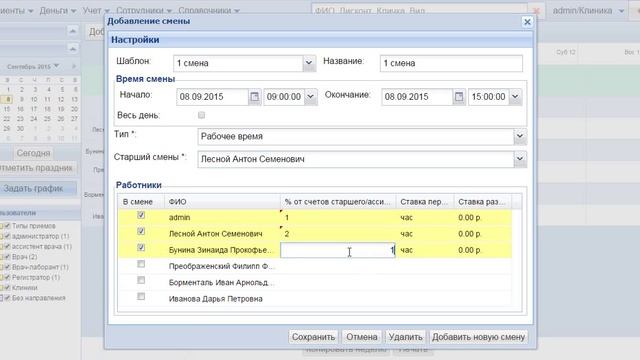Collapse the second sidebar panel arrow
640x360 pixels.
coord(72,49)
